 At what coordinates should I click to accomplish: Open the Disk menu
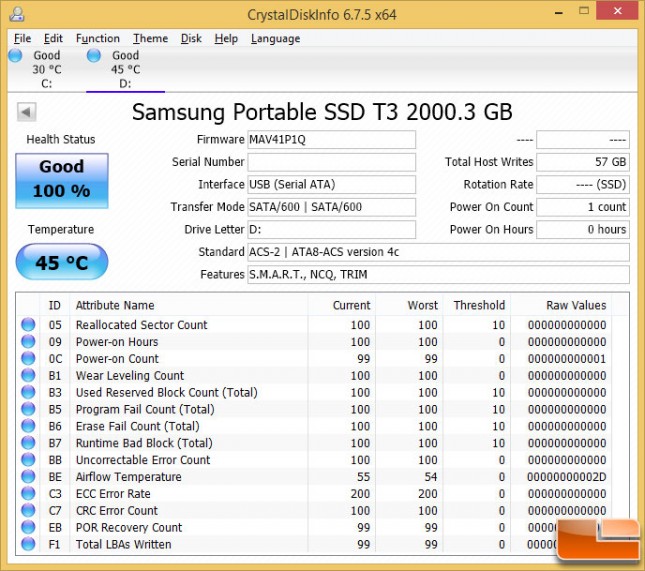pos(191,39)
